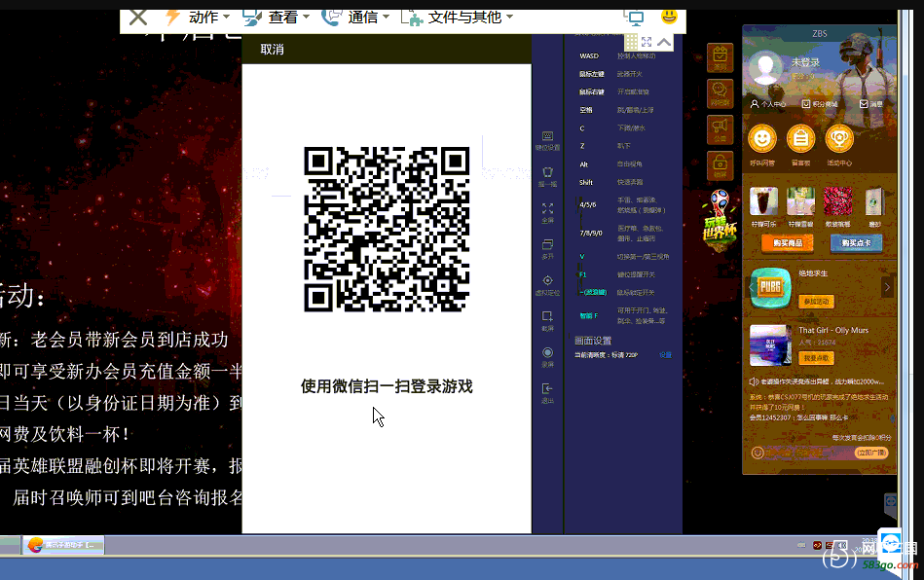Open the 积分商城 points mall
This screenshot has width=924, height=580.
(x=820, y=104)
